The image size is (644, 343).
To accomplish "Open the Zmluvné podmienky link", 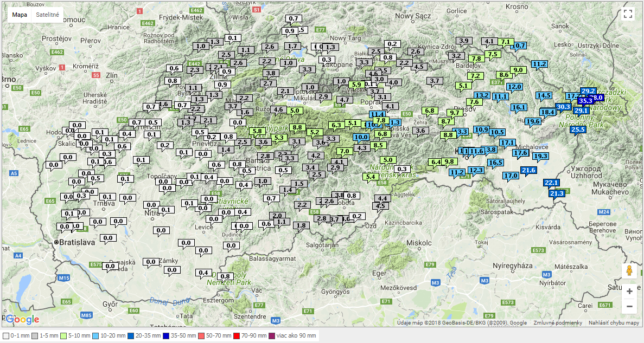I will point(557,323).
